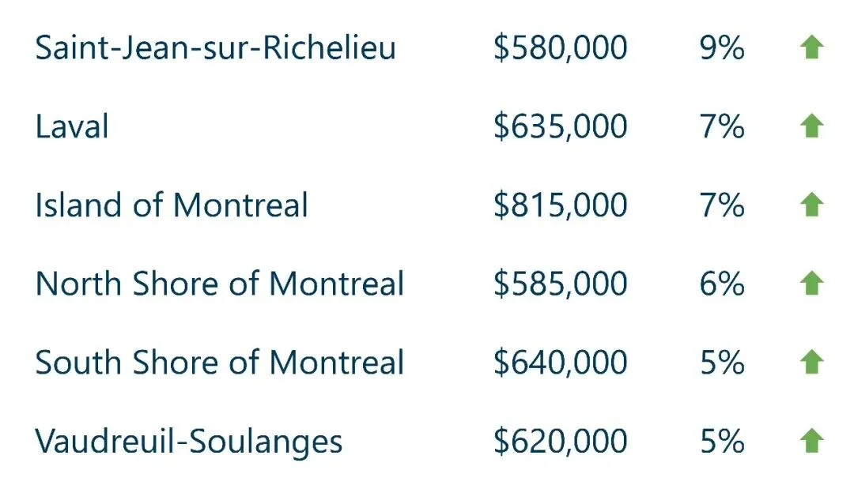Tap the up arrow beside South Shore's 5%

point(811,363)
